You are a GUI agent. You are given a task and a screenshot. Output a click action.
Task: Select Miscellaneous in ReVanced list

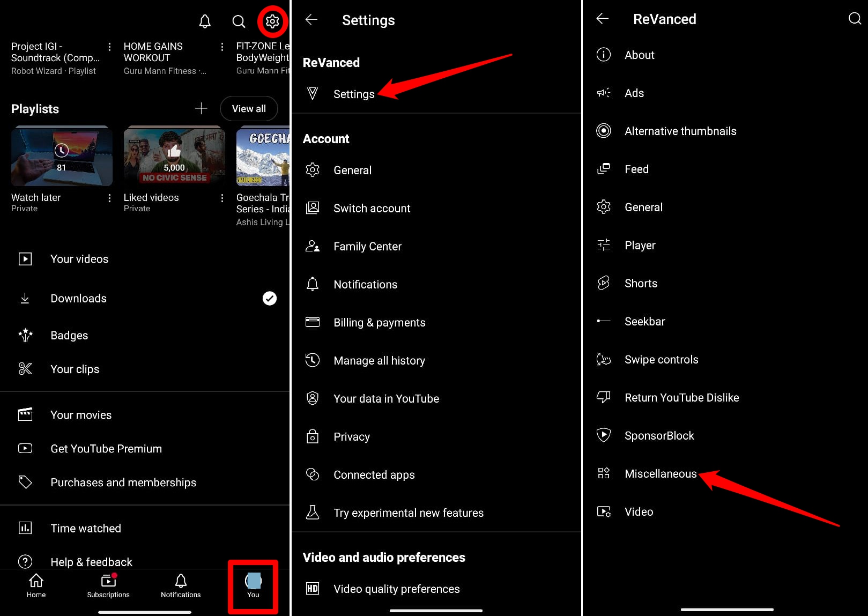click(x=660, y=474)
